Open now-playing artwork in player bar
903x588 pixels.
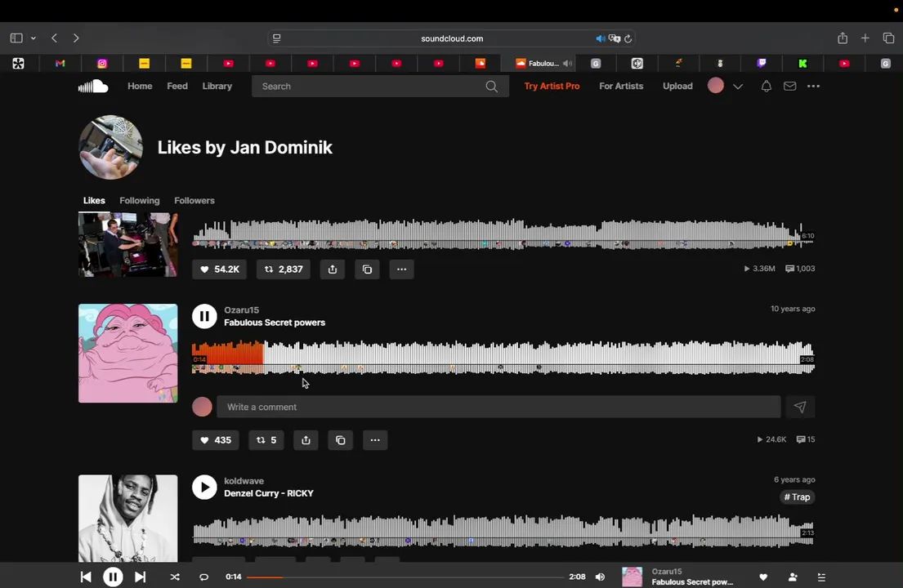point(632,577)
